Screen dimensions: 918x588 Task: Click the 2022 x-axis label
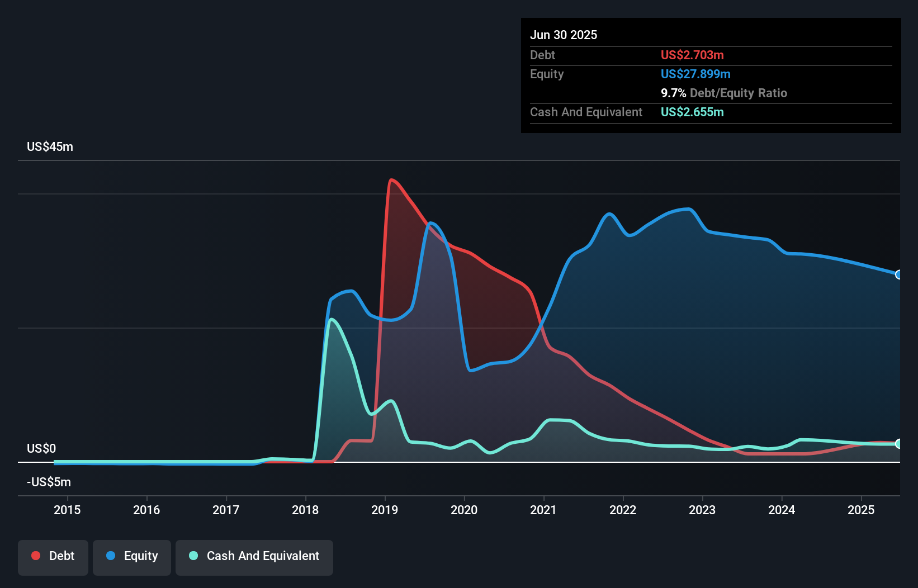pyautogui.click(x=623, y=510)
